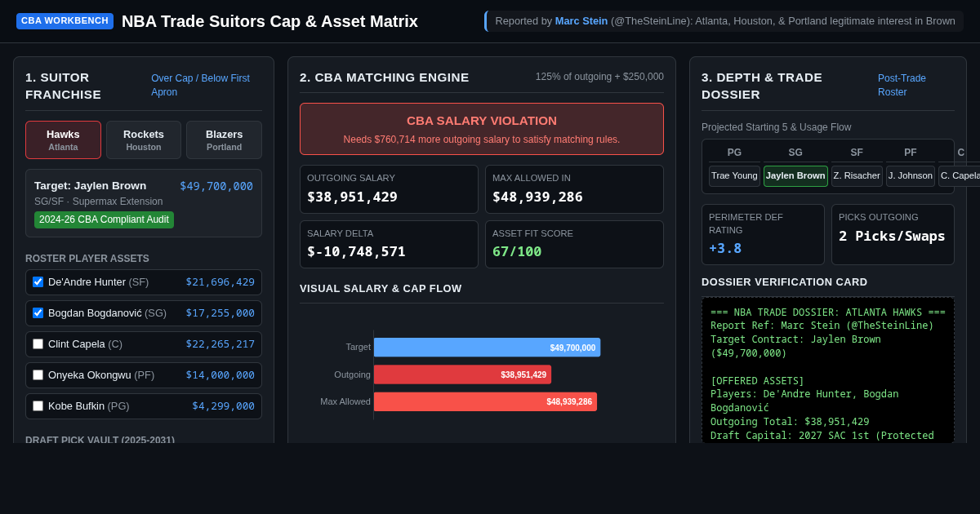Click 2024-26 CBA Compliant Audit badge

(x=104, y=219)
